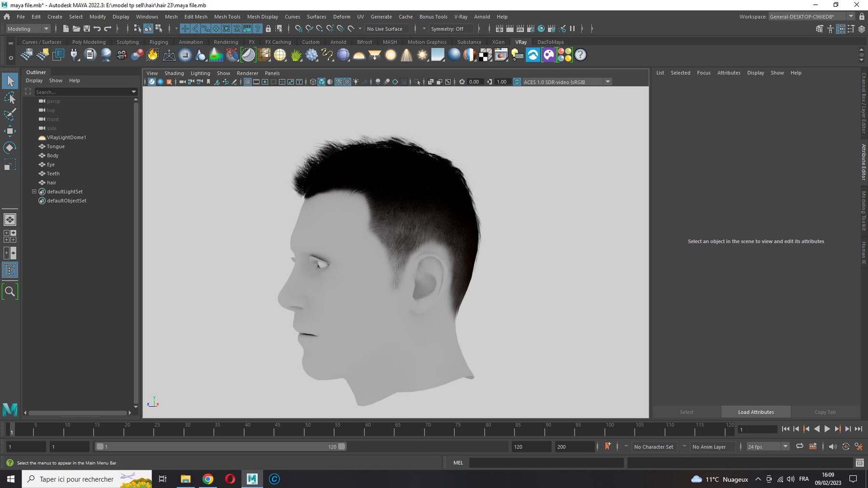Toggle the viewport grid display
Viewport: 868px width, 488px height.
247,82
